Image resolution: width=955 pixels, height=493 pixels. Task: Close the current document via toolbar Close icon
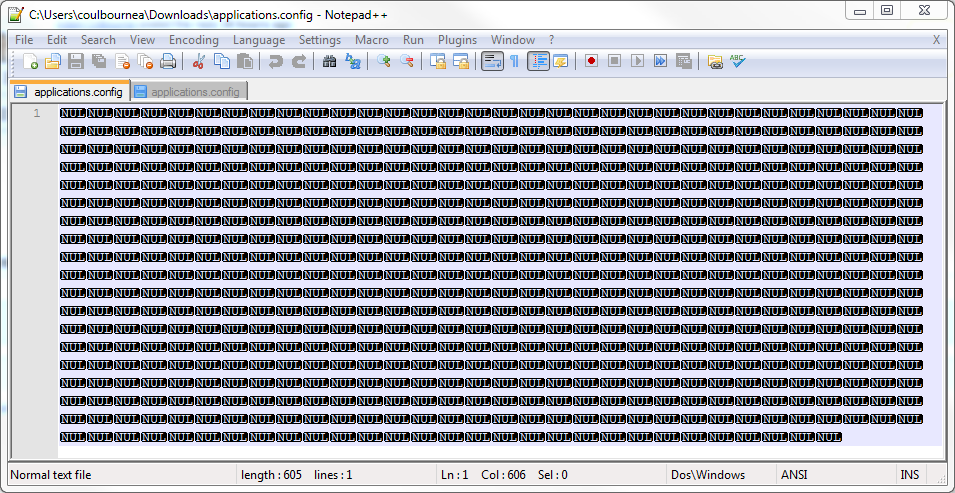[x=123, y=61]
